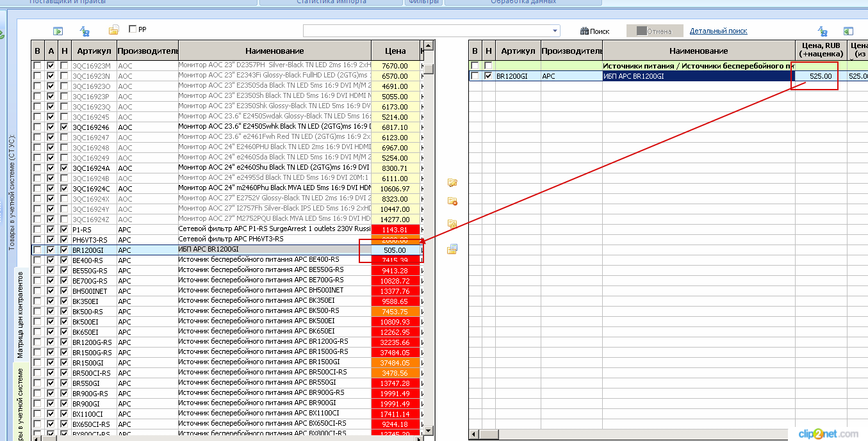
Task: Select the price cell 32235.66
Action: click(395, 342)
